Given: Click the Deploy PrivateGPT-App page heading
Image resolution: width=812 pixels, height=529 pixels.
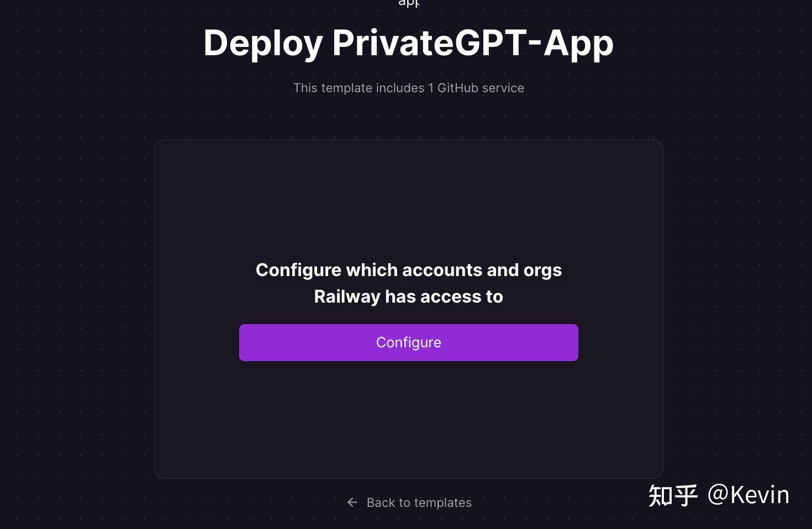Looking at the screenshot, I should point(409,43).
